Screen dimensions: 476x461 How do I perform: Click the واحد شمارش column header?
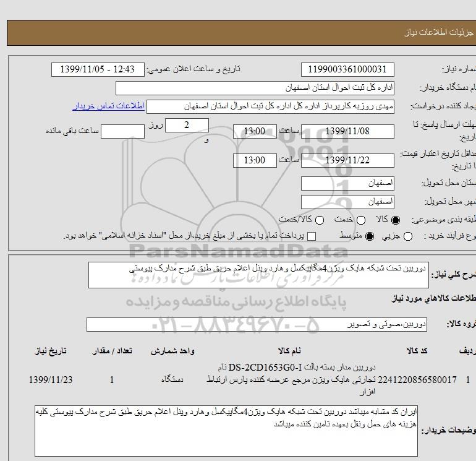172,351
